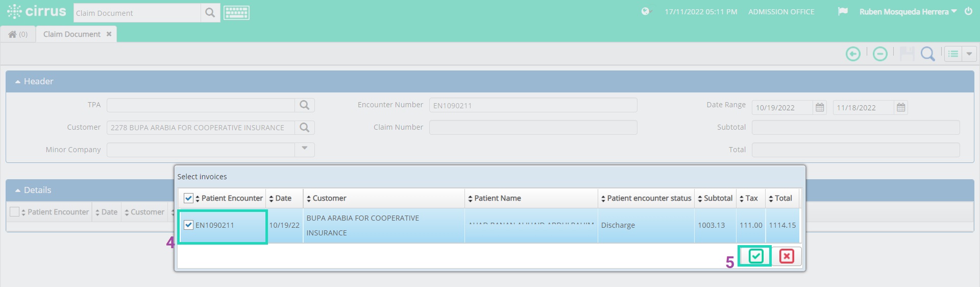
Task: Click the flag icon in top bar
Action: (x=843, y=11)
